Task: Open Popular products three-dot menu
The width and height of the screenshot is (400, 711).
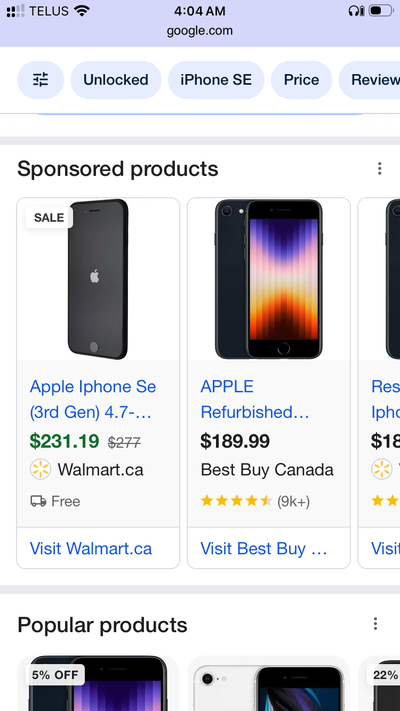Action: click(375, 624)
